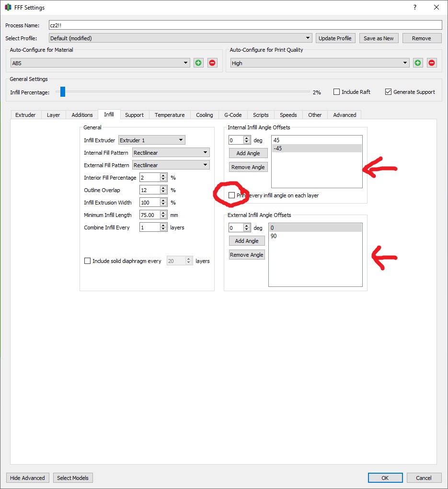The width and height of the screenshot is (448, 489).
Task: Enable print every infill angle on each layer
Action: pyautogui.click(x=231, y=195)
